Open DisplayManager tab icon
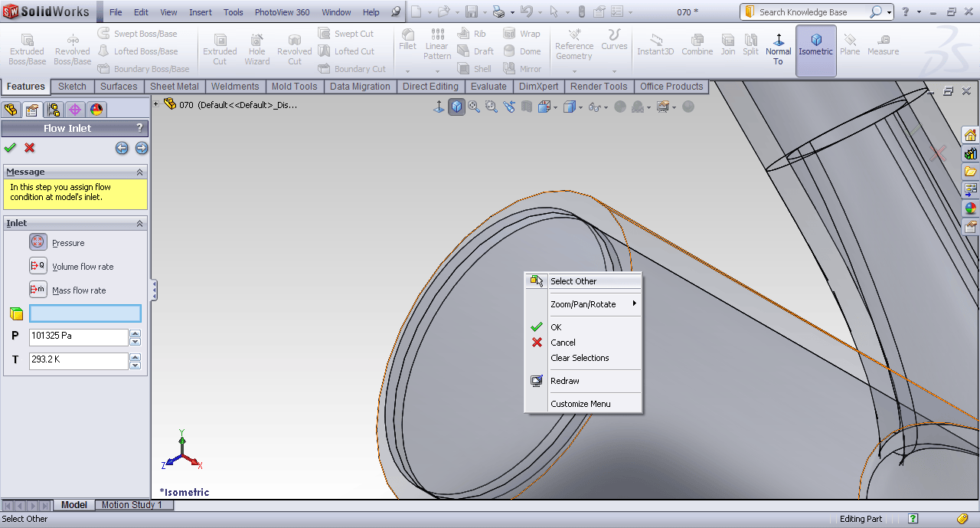Viewport: 980px width, 528px height. [x=96, y=110]
